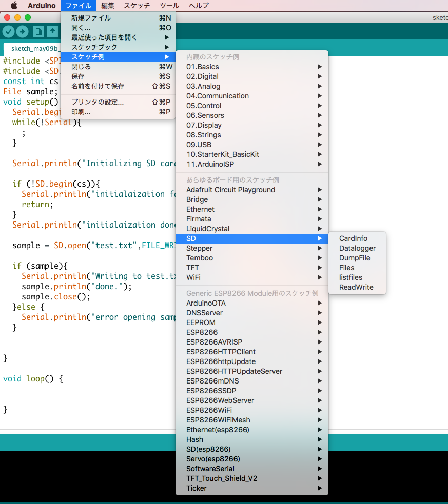Choose 名前を付けて保存 menu item
Image resolution: width=448 pixels, height=504 pixels.
118,86
